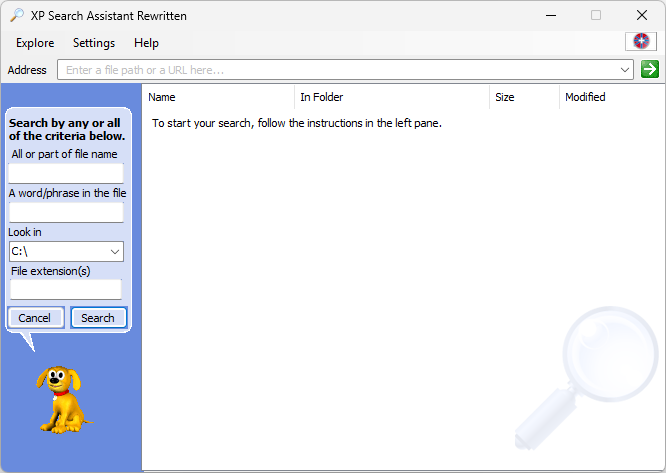The width and height of the screenshot is (666, 473).
Task: Sort results by Modified column header
Action: pyautogui.click(x=612, y=97)
